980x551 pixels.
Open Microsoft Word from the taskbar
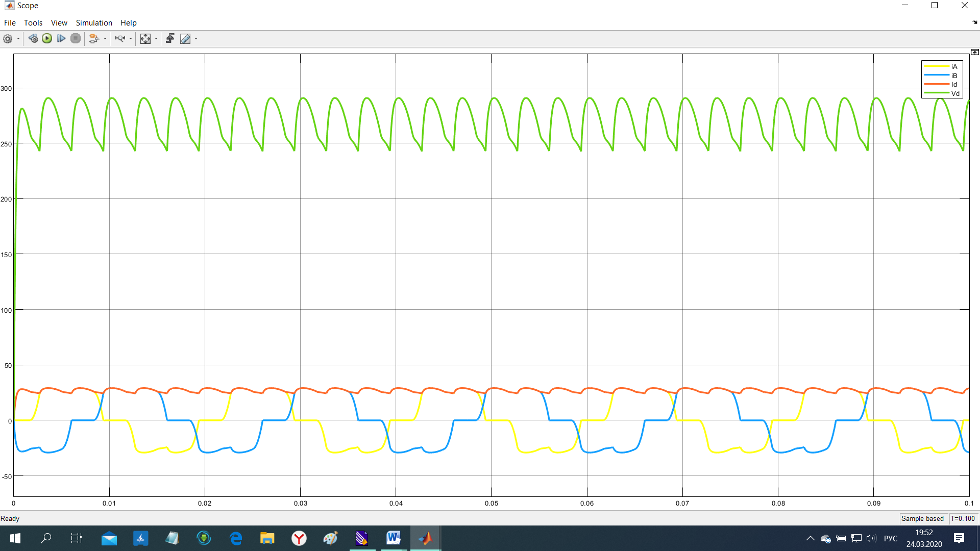pyautogui.click(x=394, y=538)
